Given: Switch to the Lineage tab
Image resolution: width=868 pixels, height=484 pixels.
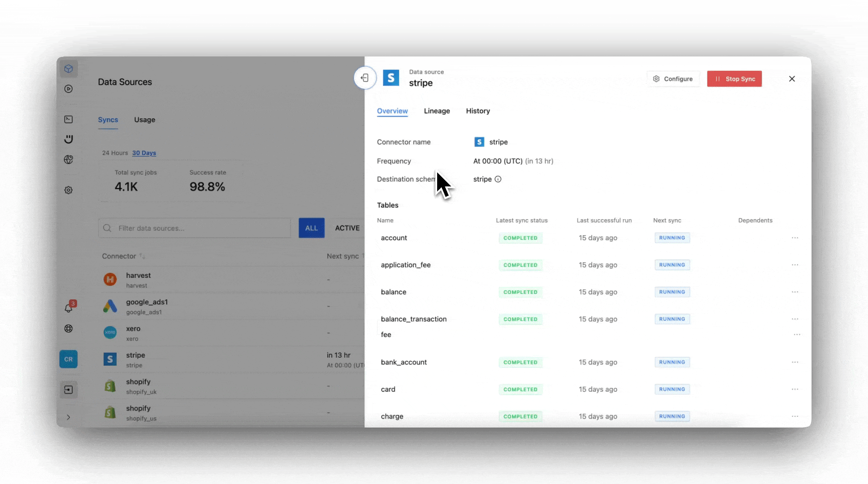Looking at the screenshot, I should click(x=437, y=111).
